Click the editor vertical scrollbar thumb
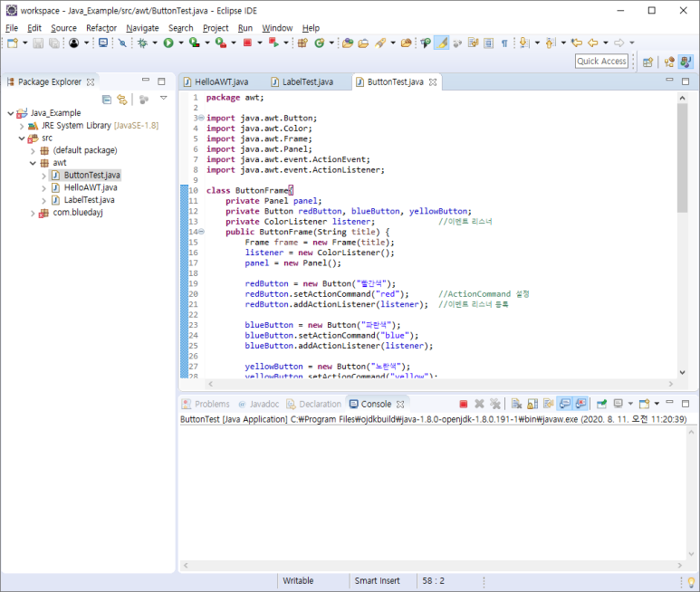700x592 pixels. pyautogui.click(x=682, y=158)
